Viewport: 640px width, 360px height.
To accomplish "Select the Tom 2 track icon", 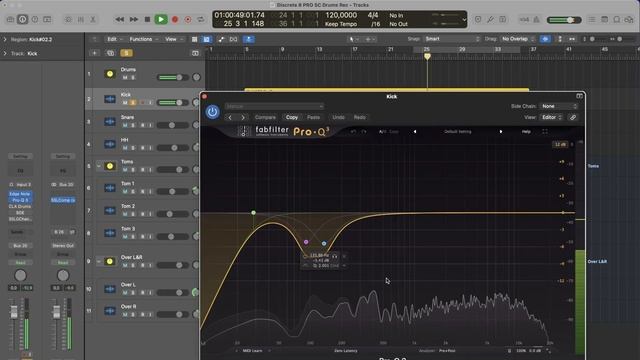I will 110,210.
